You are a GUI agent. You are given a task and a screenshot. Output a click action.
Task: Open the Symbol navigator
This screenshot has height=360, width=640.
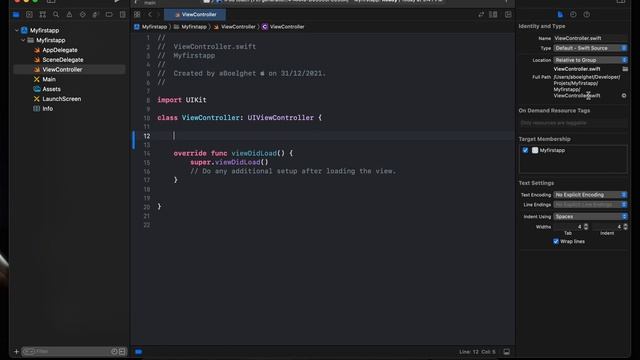(42, 15)
